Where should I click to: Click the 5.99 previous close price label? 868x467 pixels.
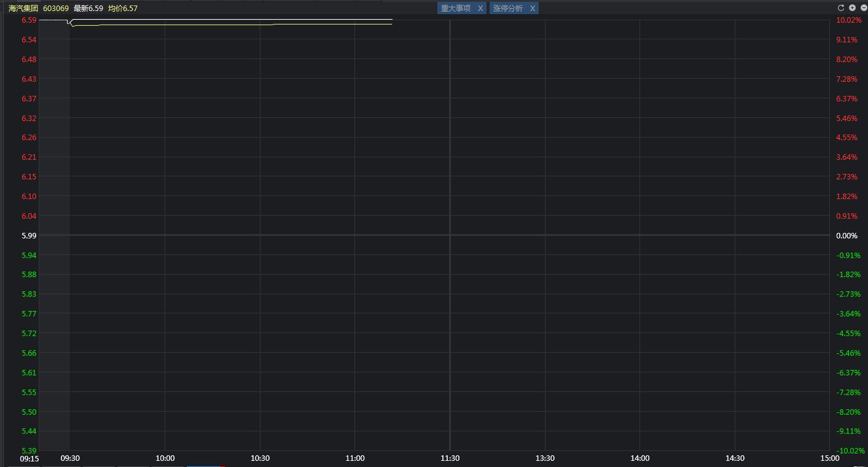coord(29,235)
